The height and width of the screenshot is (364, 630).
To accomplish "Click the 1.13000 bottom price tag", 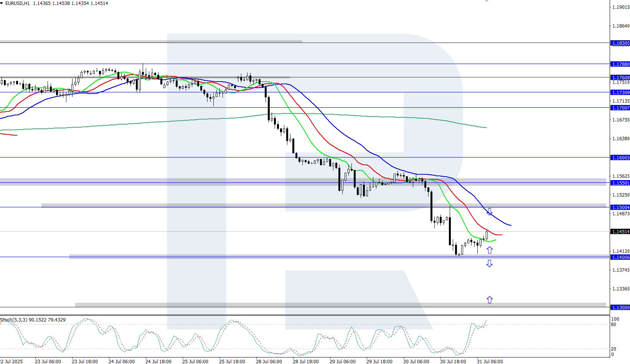I will click(620, 308).
